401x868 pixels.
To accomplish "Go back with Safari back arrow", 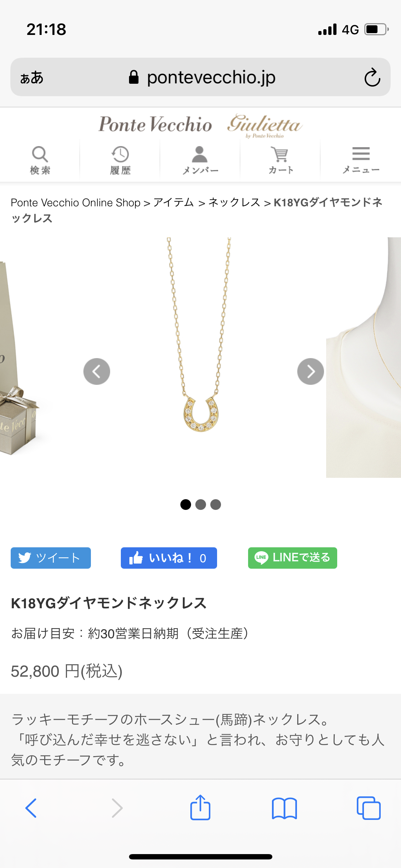I will tap(31, 808).
